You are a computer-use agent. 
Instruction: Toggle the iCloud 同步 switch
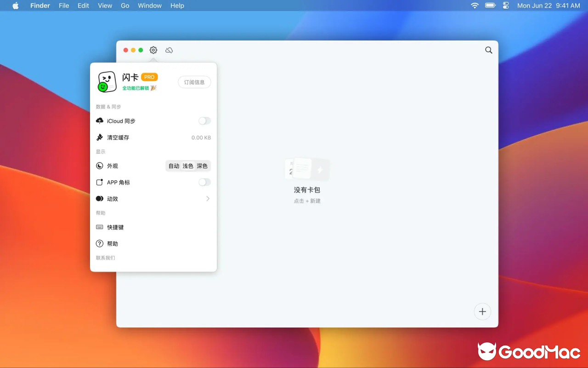(204, 121)
